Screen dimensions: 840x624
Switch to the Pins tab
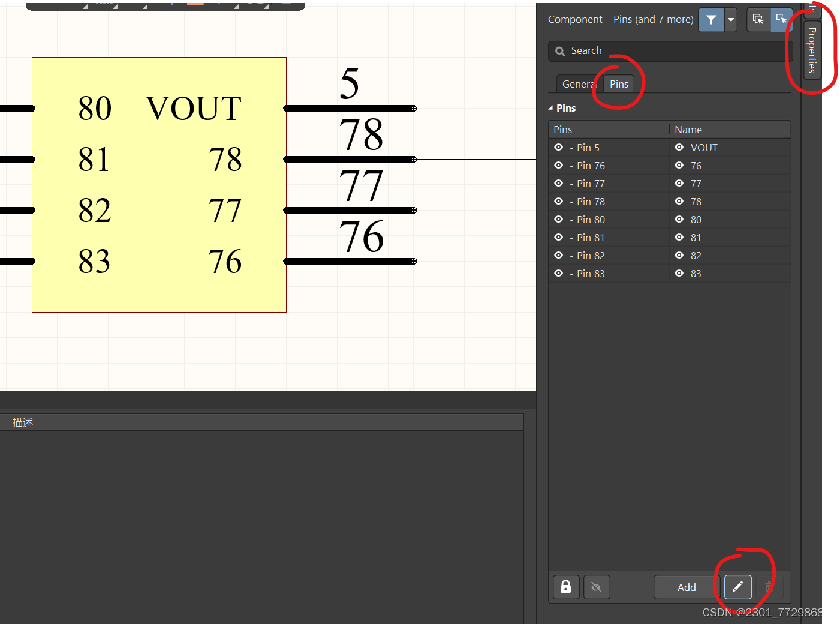(x=619, y=84)
